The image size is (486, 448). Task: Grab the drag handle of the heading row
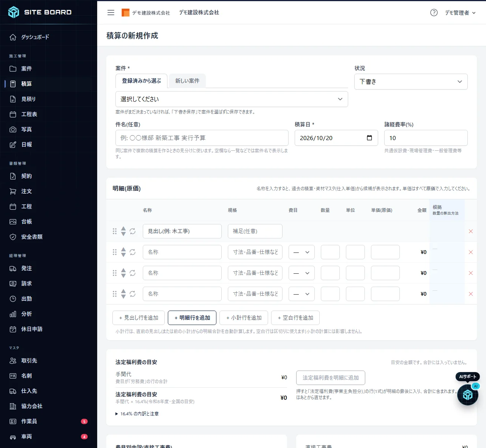(x=115, y=231)
